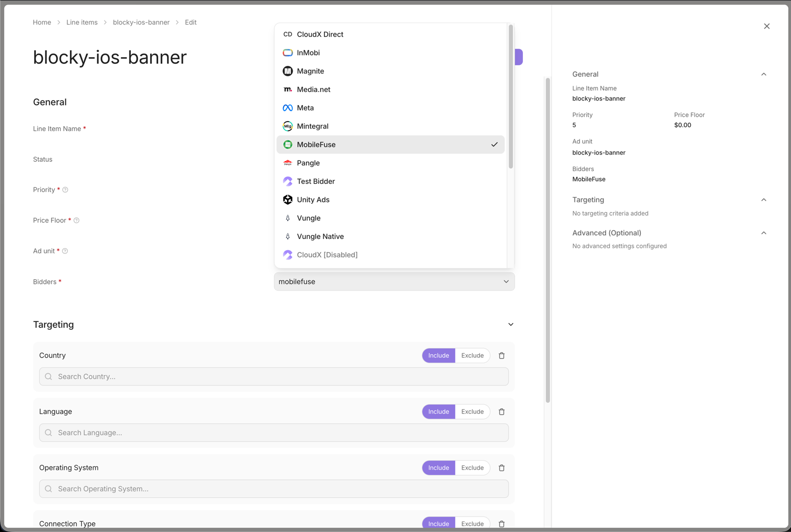This screenshot has width=791, height=532.
Task: Choose Mintegral from the bidder list
Action: tap(391, 126)
